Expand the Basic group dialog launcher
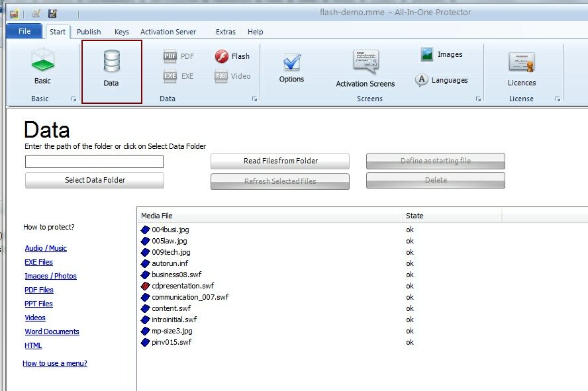The width and height of the screenshot is (588, 391). tap(73, 99)
